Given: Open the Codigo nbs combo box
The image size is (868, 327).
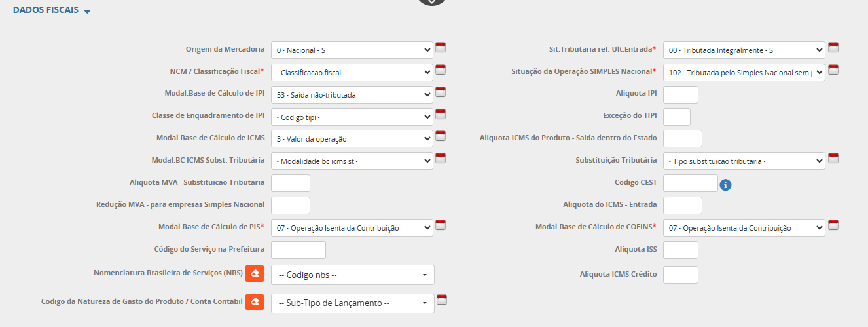Looking at the screenshot, I should (352, 275).
